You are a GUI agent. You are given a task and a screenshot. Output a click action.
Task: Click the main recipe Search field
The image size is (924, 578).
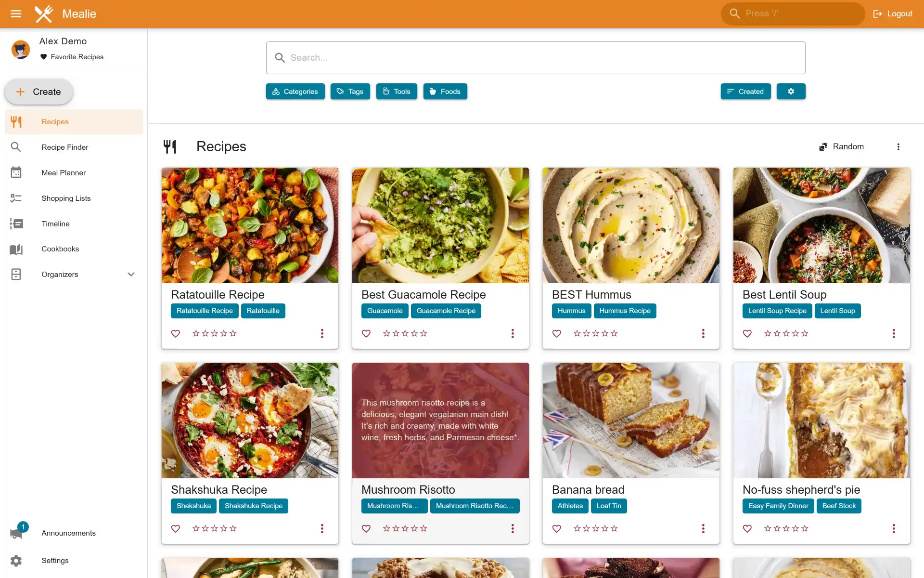point(536,58)
